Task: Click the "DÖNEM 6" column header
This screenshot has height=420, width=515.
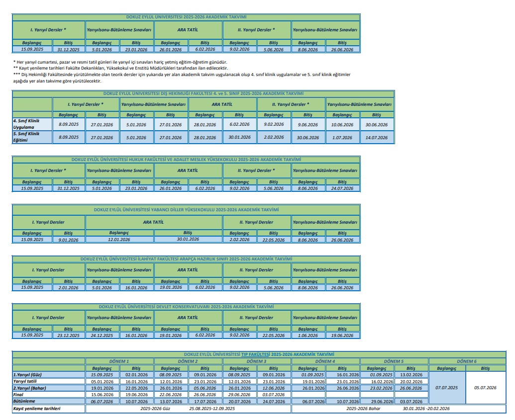Action: tap(467, 361)
